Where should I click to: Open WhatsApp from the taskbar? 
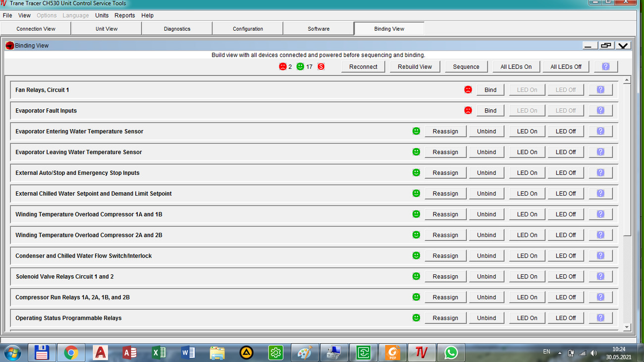pyautogui.click(x=451, y=353)
